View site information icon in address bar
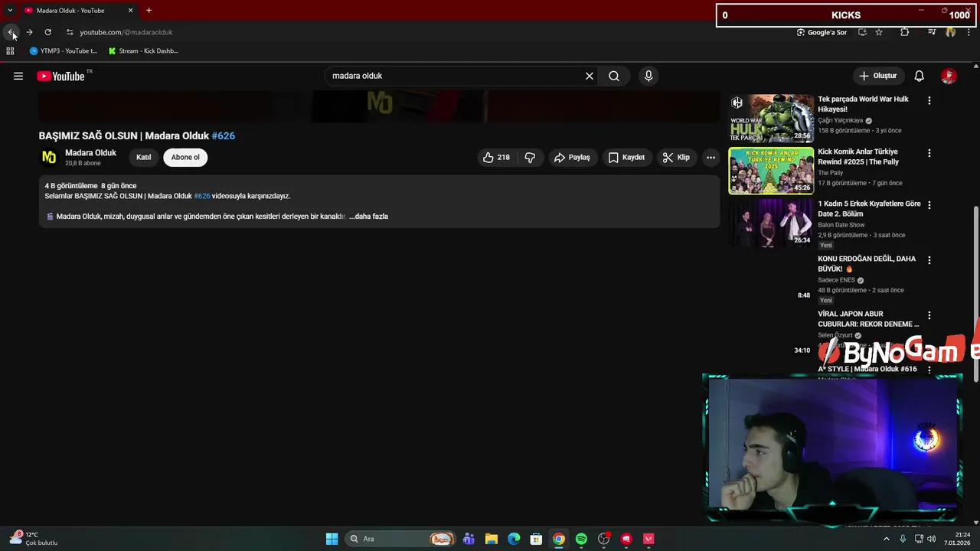Viewport: 980px width, 551px height. coord(70,32)
